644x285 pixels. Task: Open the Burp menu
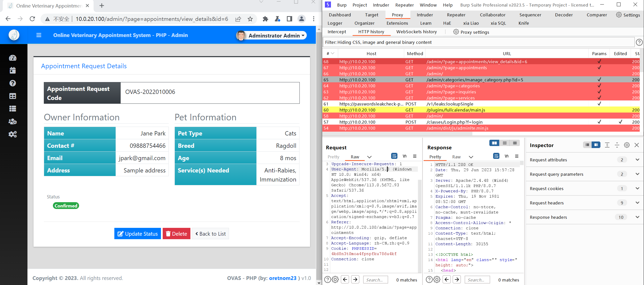(x=342, y=5)
